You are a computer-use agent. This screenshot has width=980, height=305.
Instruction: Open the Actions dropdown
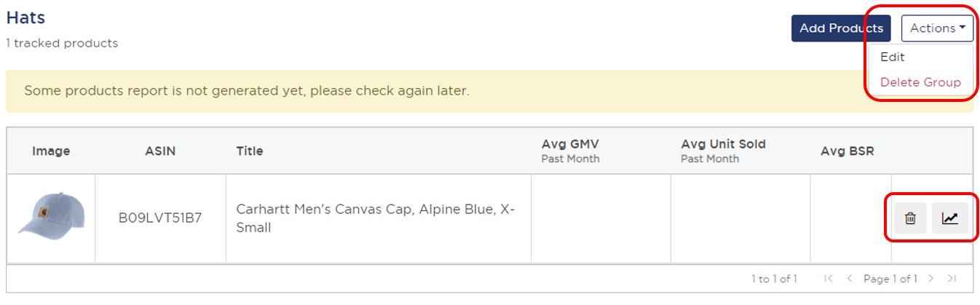[937, 28]
